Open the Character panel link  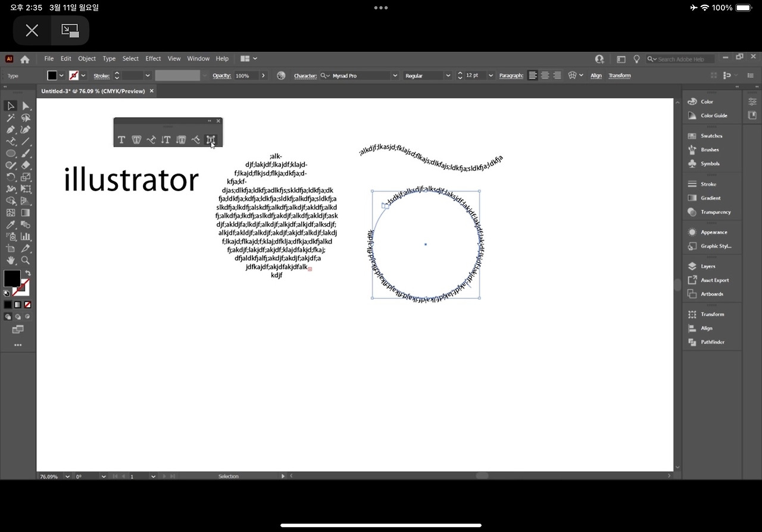[305, 76]
